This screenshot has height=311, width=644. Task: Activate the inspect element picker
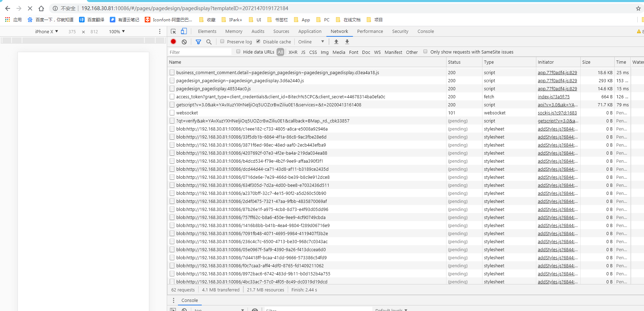click(173, 31)
